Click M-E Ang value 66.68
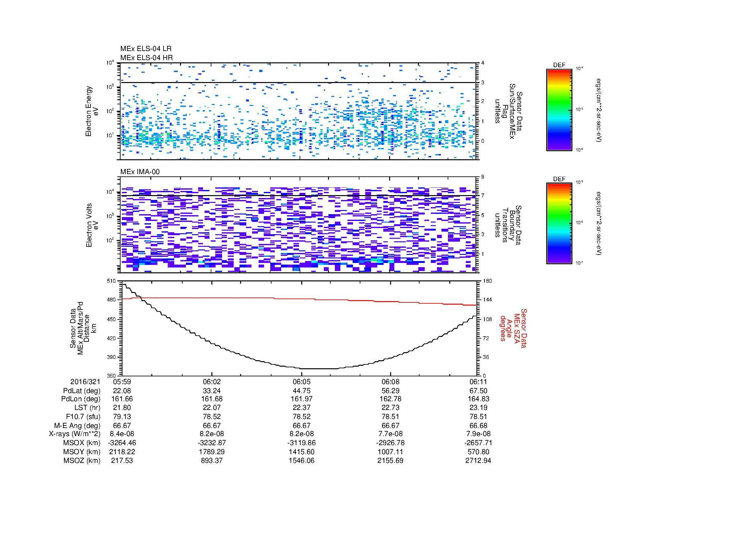This screenshot has width=756, height=534. pos(478,426)
